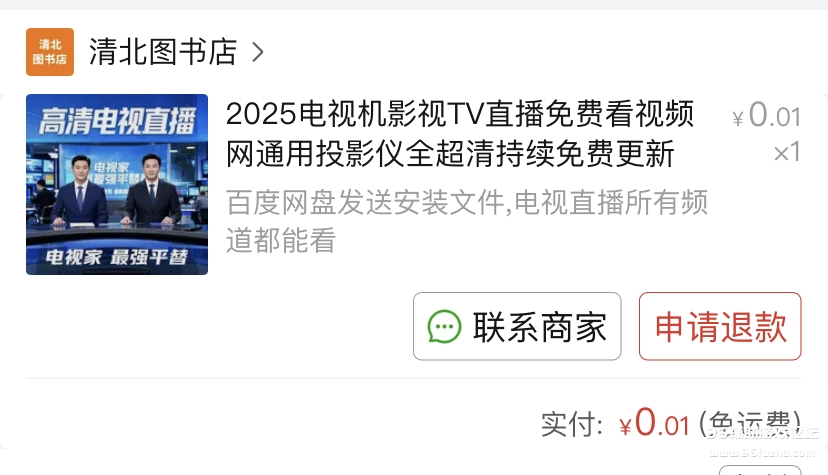The image size is (828, 475).
Task: Tap the left news anchor in image
Action: coord(80,191)
